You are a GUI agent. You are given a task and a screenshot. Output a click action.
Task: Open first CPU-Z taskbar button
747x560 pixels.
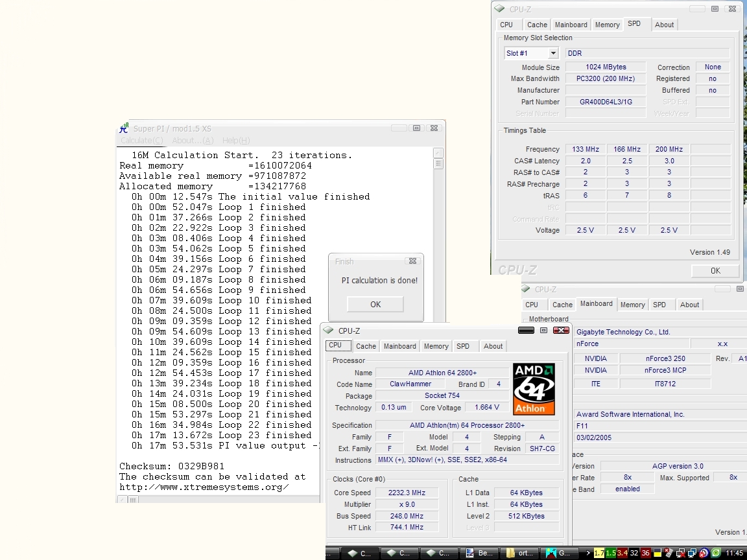[x=360, y=553]
